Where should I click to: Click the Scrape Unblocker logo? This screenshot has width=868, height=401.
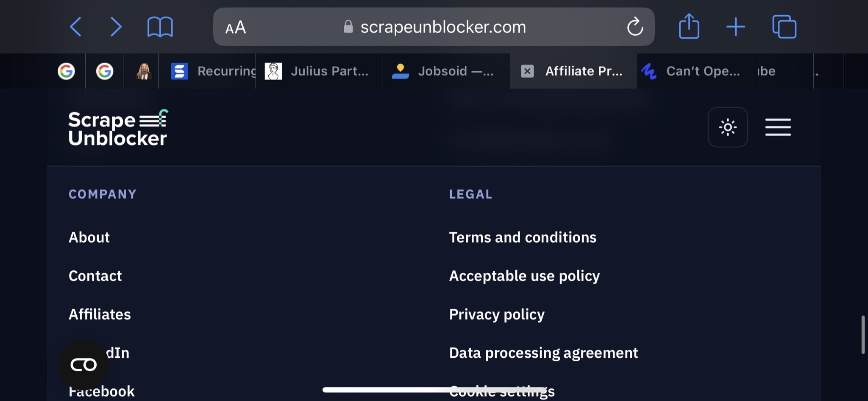tap(118, 128)
